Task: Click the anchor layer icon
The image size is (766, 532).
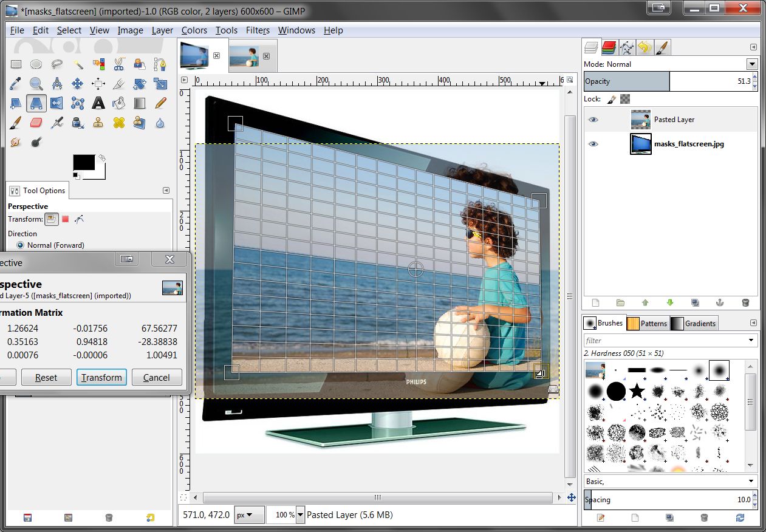Action: (x=720, y=302)
